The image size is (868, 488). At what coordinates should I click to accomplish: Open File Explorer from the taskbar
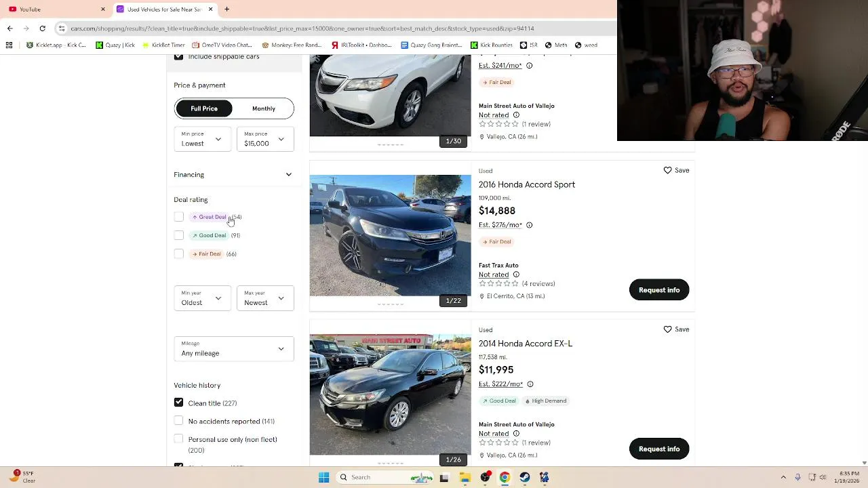tap(465, 477)
